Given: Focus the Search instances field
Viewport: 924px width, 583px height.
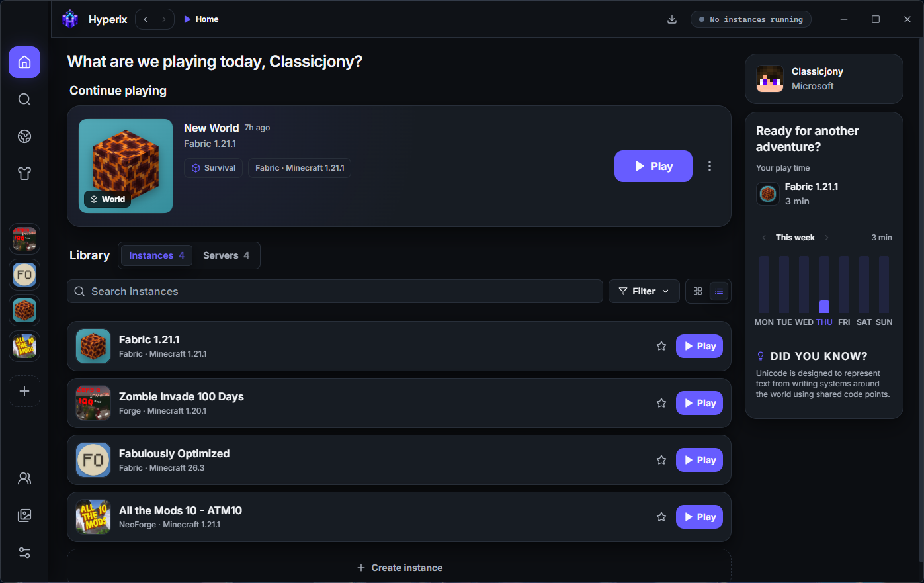Looking at the screenshot, I should pyautogui.click(x=335, y=291).
